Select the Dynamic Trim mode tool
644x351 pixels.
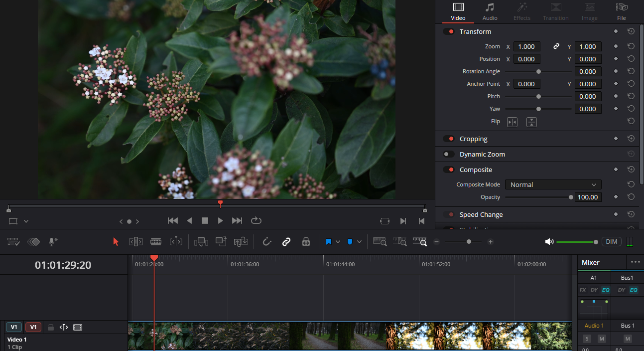176,241
